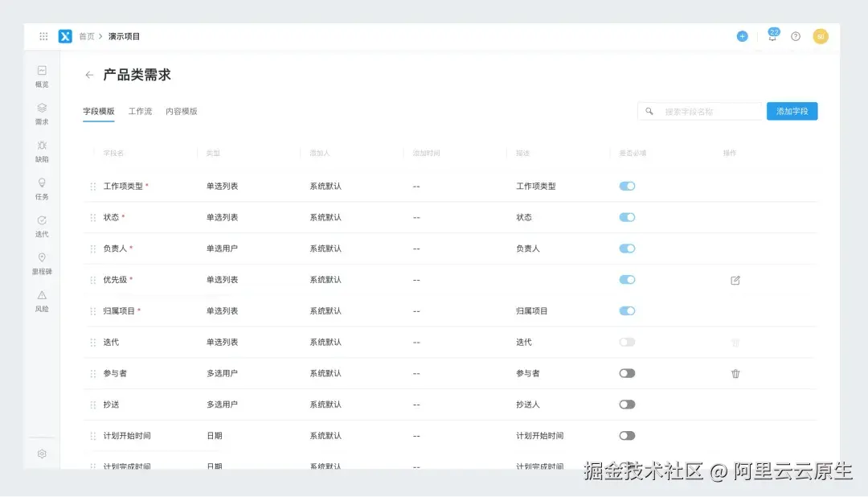
Task: Open the 缺陷 (Defects) sidebar section
Action: (41, 150)
